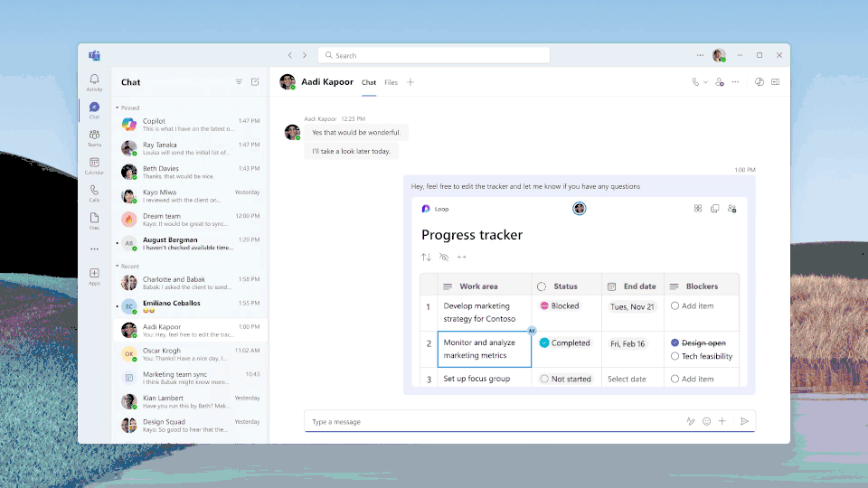Open the Status column header menu
Screen dimensions: 868x488
click(x=566, y=286)
